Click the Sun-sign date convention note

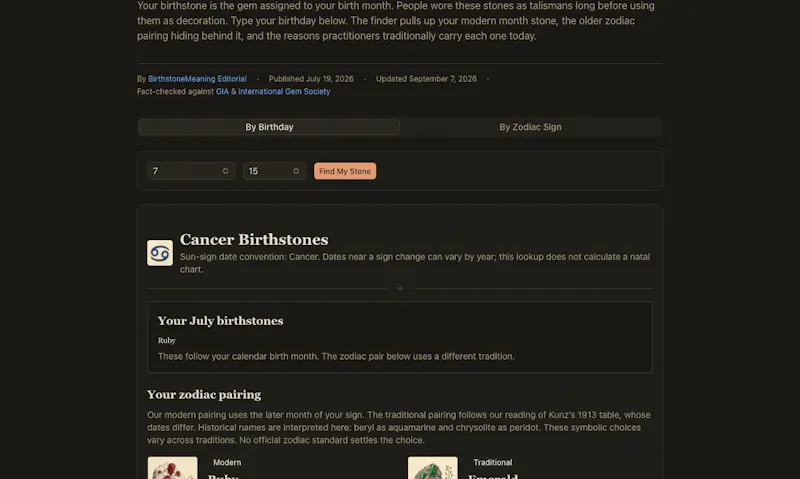coord(415,263)
